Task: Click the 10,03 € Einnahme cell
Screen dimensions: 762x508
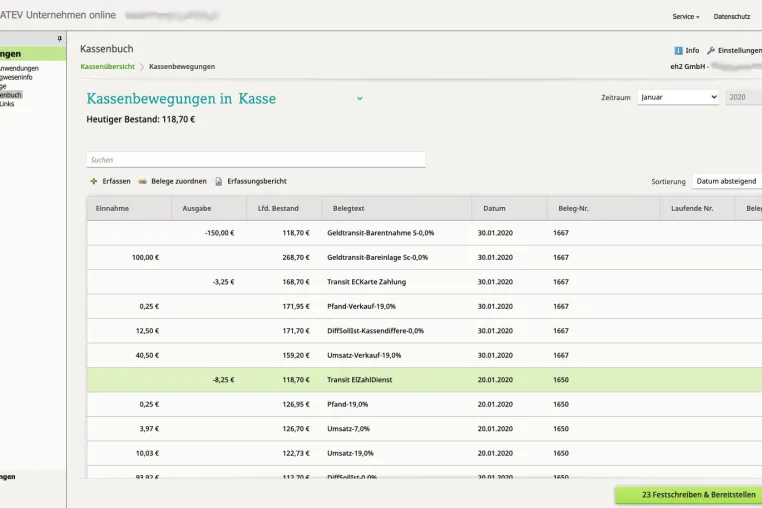Action: pos(147,453)
